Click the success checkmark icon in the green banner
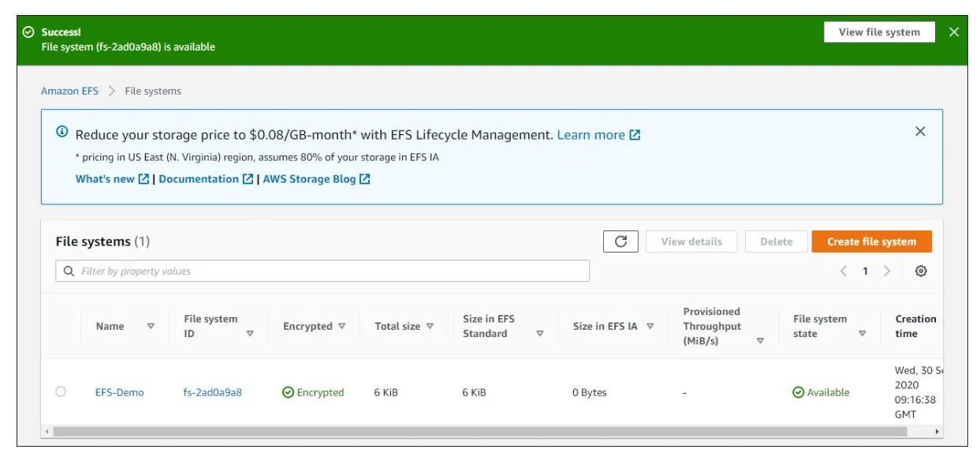 click(28, 32)
